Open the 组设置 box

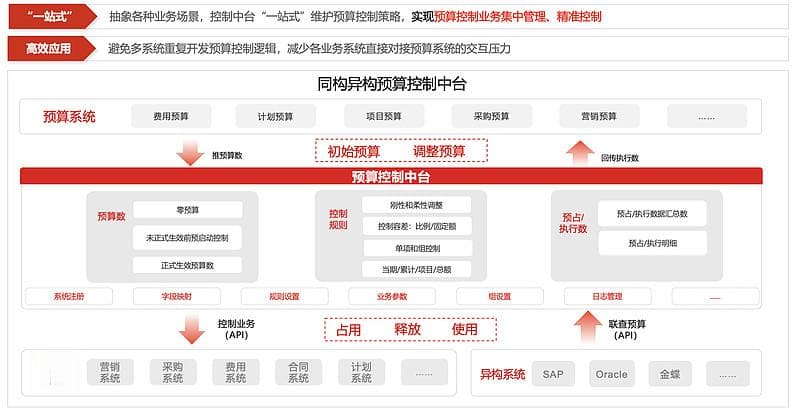tap(499, 296)
